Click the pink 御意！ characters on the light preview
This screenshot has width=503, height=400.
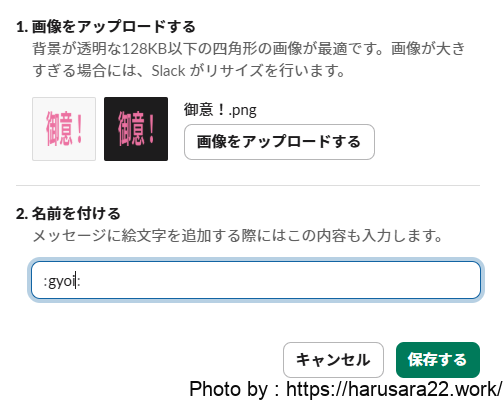pos(64,129)
